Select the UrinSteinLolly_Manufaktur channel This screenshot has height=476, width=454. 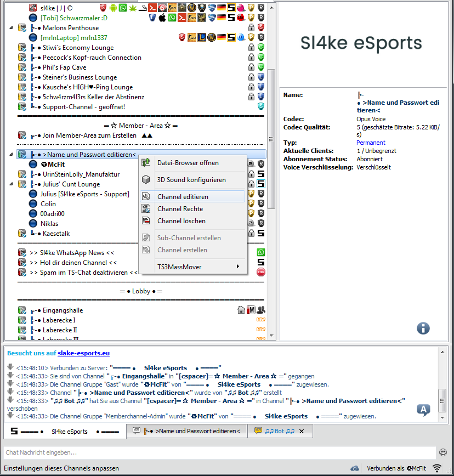pyautogui.click(x=81, y=174)
